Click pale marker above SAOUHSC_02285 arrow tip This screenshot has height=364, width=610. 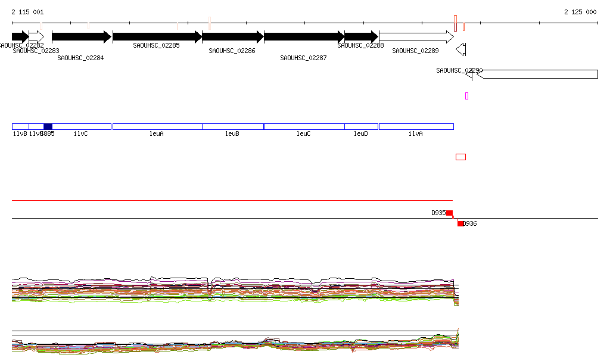pyautogui.click(x=178, y=26)
